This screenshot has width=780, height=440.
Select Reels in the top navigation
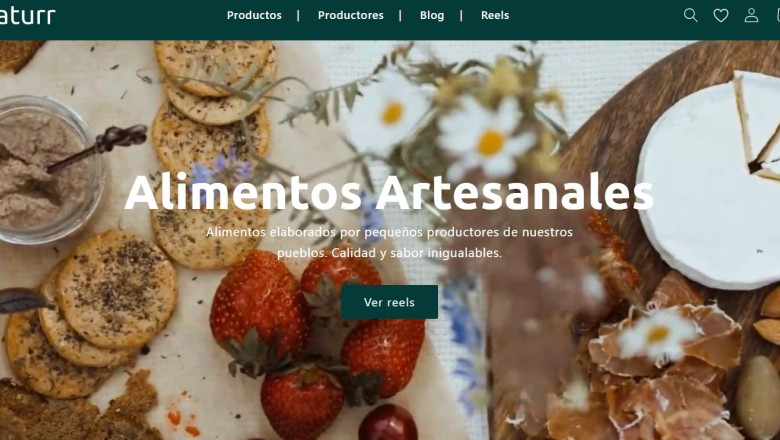pyautogui.click(x=495, y=15)
